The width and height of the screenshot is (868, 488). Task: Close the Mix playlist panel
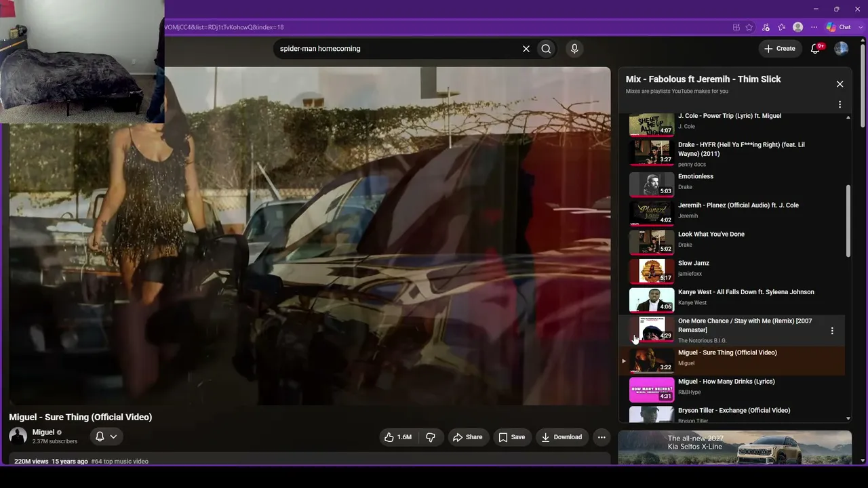pyautogui.click(x=840, y=84)
